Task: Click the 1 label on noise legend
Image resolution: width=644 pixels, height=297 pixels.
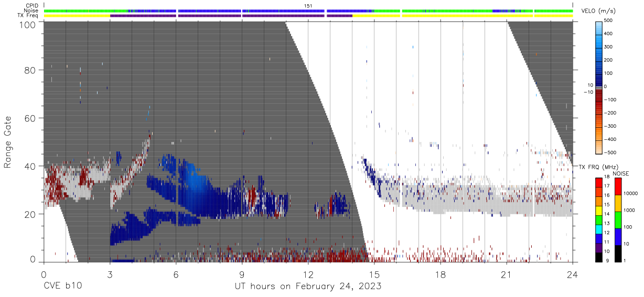Action: point(625,260)
